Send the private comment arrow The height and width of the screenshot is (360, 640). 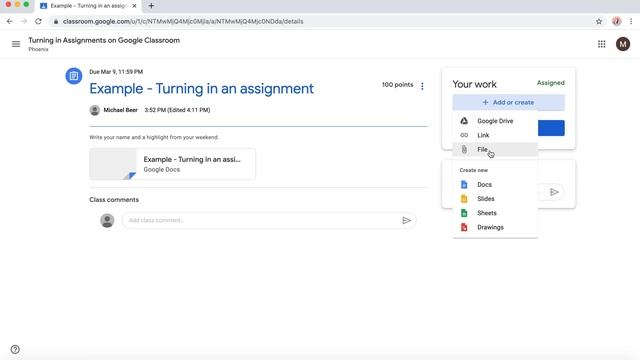pyautogui.click(x=554, y=192)
